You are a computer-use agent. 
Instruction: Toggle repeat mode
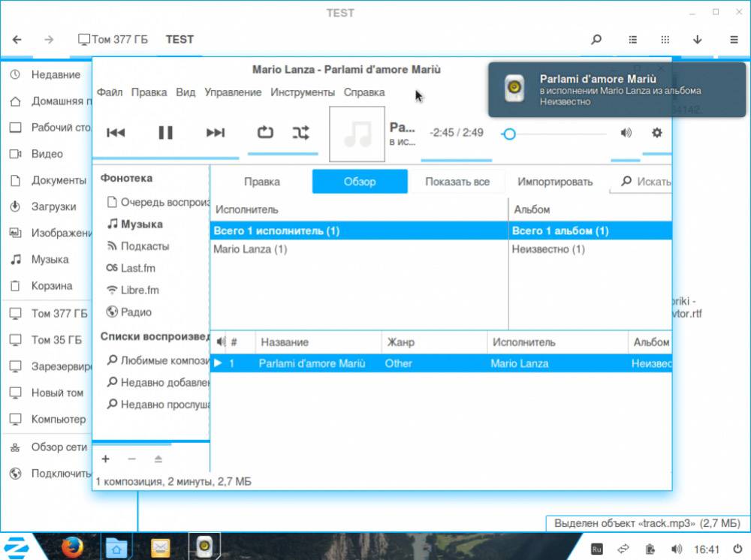tap(265, 133)
